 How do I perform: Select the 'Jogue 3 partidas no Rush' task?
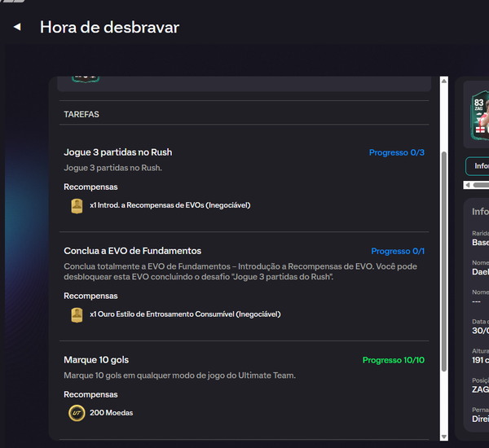point(118,152)
